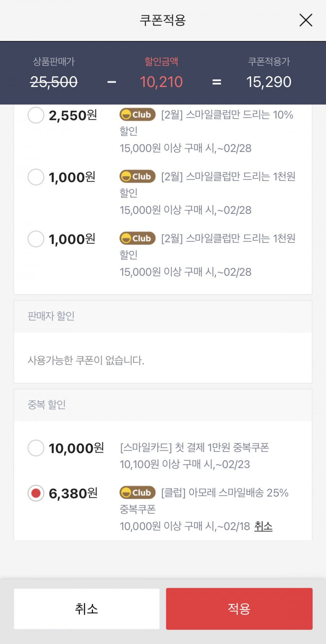Click the 취소 link next to ~02/18
Viewport: 326px width, 644px height.
[263, 526]
